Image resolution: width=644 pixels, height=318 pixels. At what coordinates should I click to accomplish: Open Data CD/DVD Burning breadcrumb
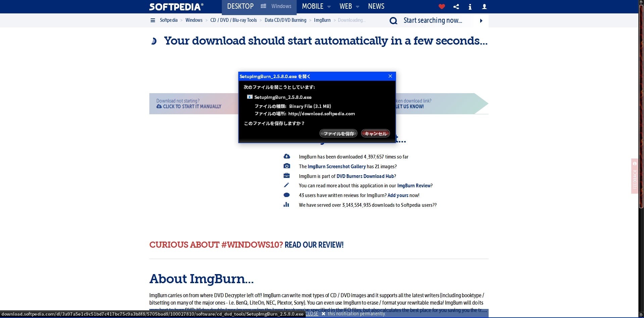286,20
